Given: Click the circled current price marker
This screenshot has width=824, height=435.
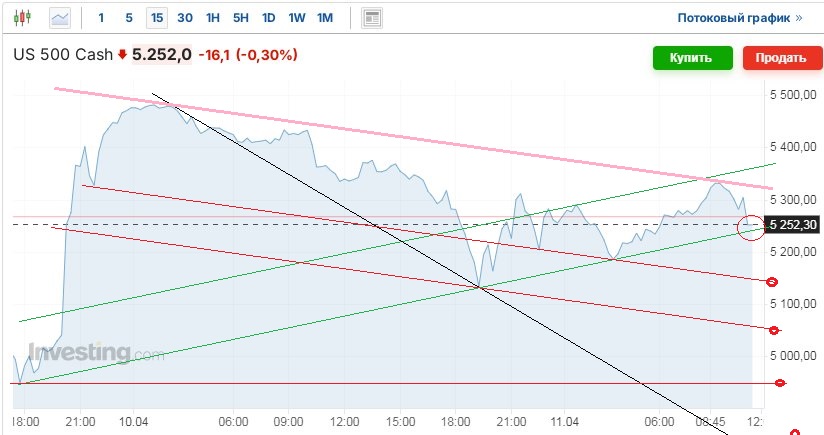Looking at the screenshot, I should click(749, 227).
